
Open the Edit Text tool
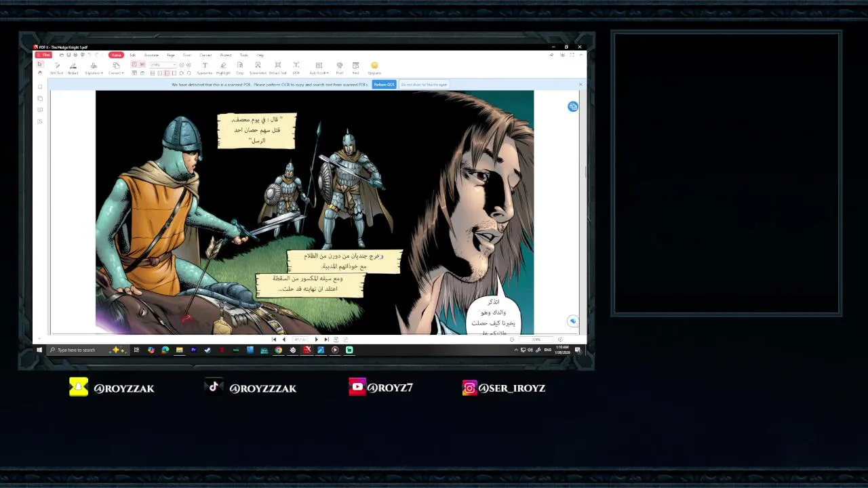[x=56, y=68]
